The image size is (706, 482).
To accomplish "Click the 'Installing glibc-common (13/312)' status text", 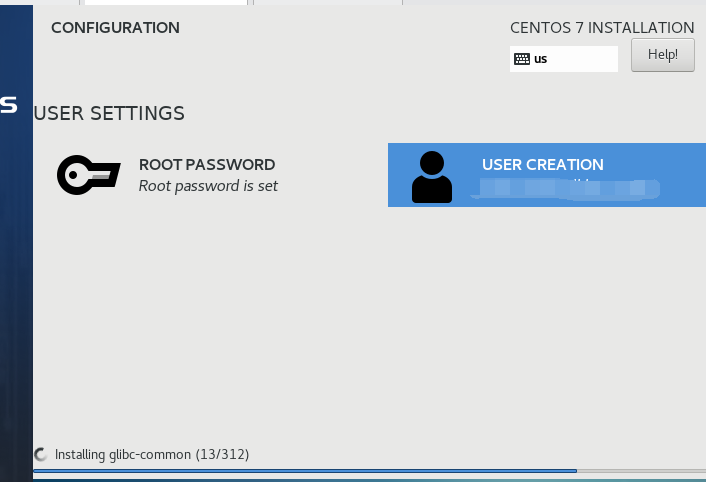I will [152, 455].
